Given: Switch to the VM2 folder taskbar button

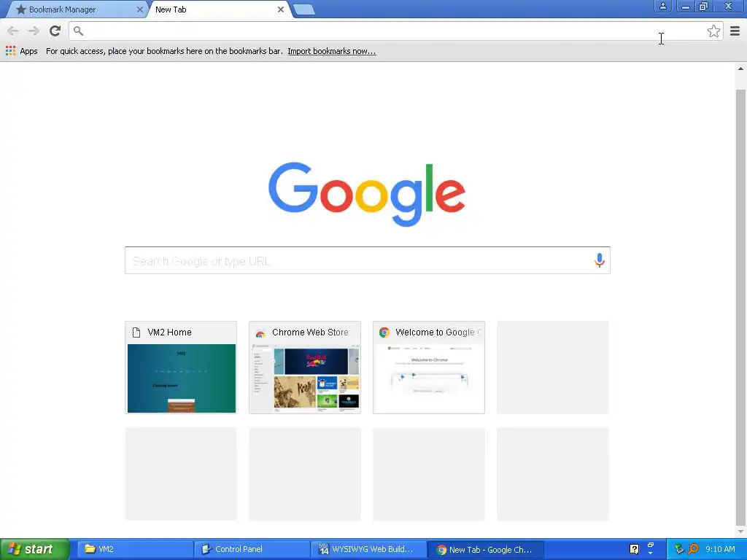Looking at the screenshot, I should pos(135,549).
